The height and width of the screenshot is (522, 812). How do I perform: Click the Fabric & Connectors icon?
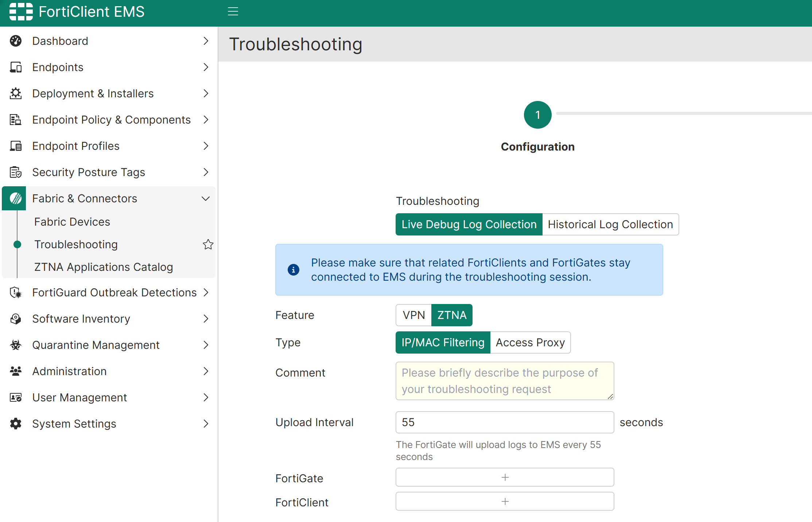tap(14, 198)
